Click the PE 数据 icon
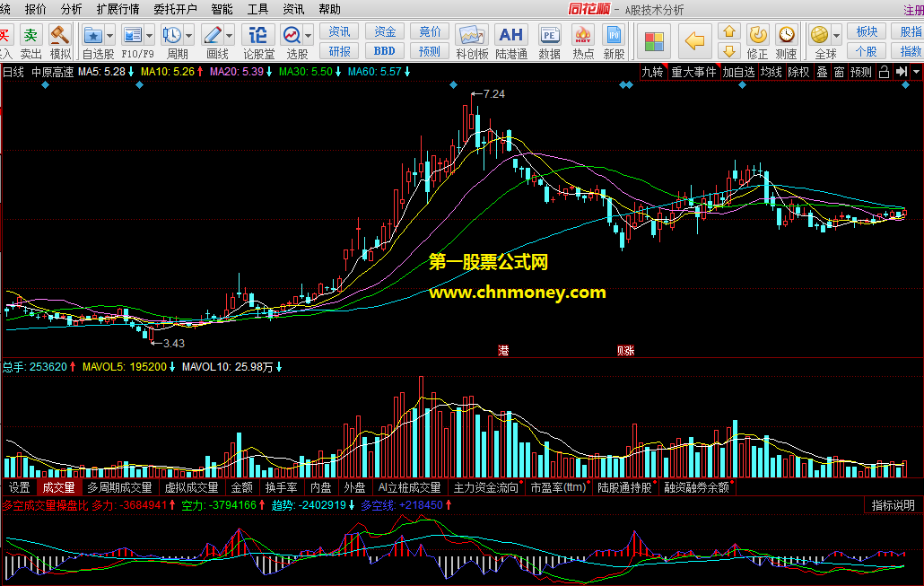Screen dimensions: 924x586 tap(549, 35)
